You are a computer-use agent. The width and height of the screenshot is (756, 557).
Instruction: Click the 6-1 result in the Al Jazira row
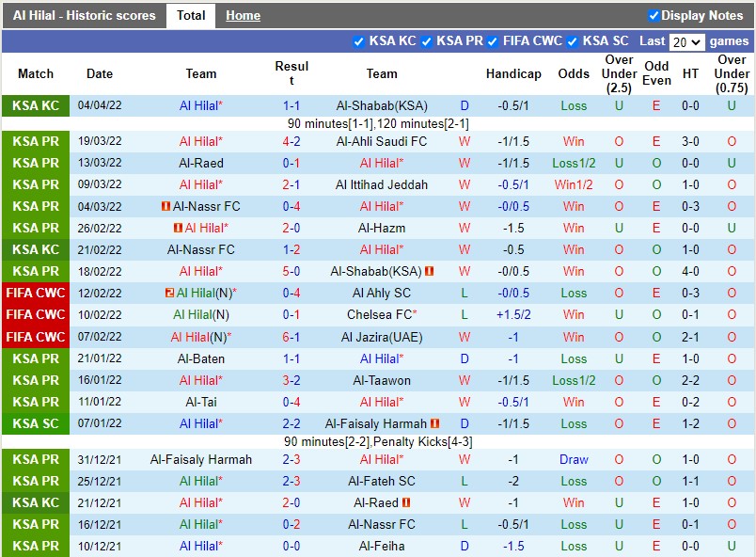click(x=290, y=336)
